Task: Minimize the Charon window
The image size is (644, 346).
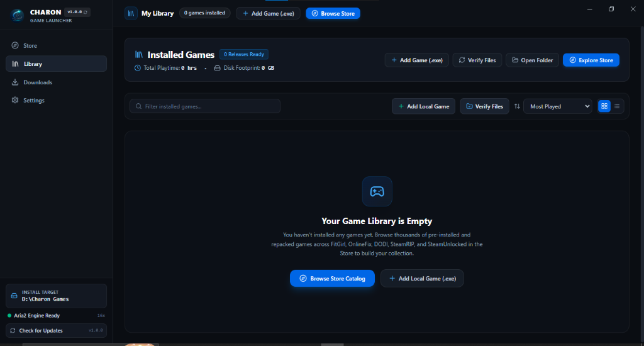Action: [x=590, y=9]
